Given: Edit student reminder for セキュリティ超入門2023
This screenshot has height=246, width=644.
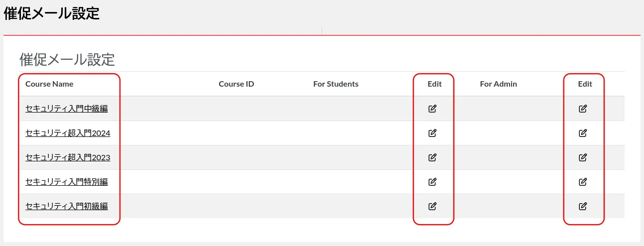Looking at the screenshot, I should pyautogui.click(x=432, y=157).
